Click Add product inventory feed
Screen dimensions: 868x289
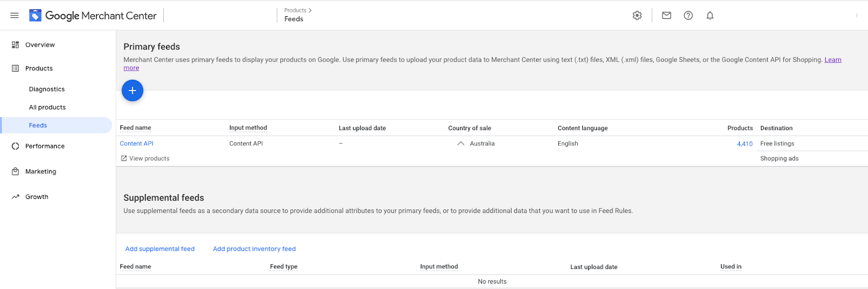tap(254, 249)
